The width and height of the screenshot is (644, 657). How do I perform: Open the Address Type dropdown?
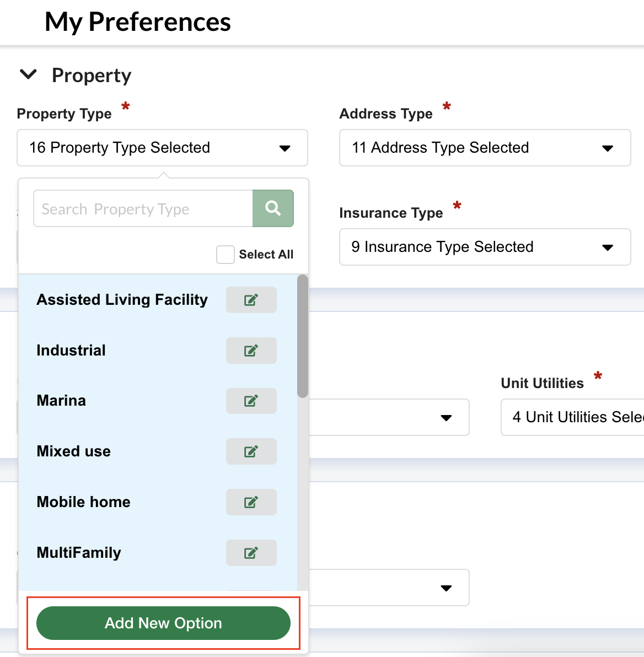point(485,148)
